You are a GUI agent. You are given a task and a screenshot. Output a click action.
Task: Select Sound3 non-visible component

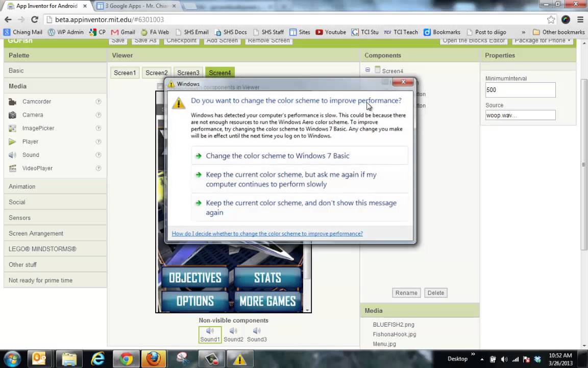point(257,335)
